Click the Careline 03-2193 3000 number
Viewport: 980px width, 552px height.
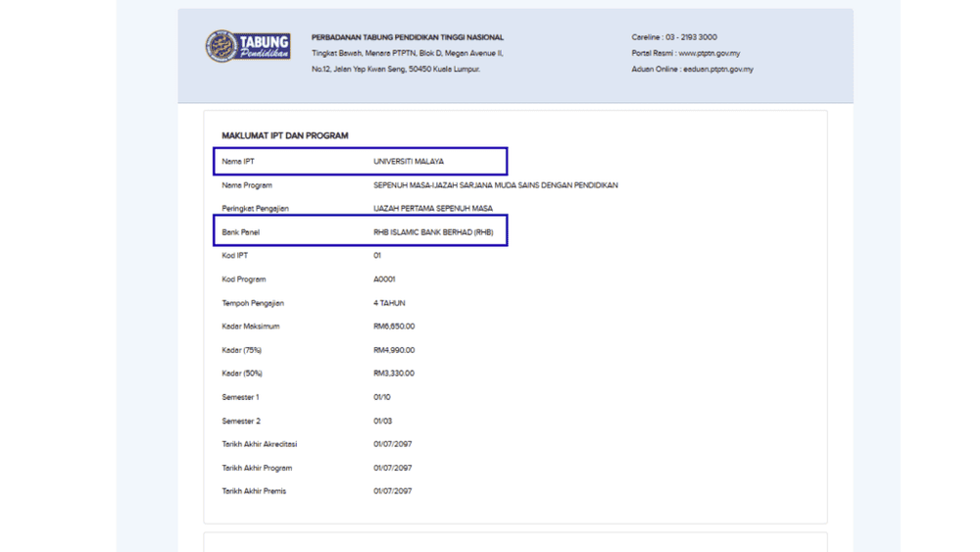click(690, 37)
